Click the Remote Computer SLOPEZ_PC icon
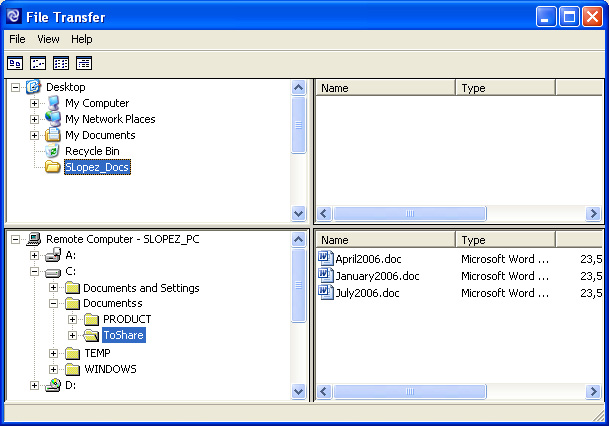This screenshot has width=609, height=426. point(34,240)
